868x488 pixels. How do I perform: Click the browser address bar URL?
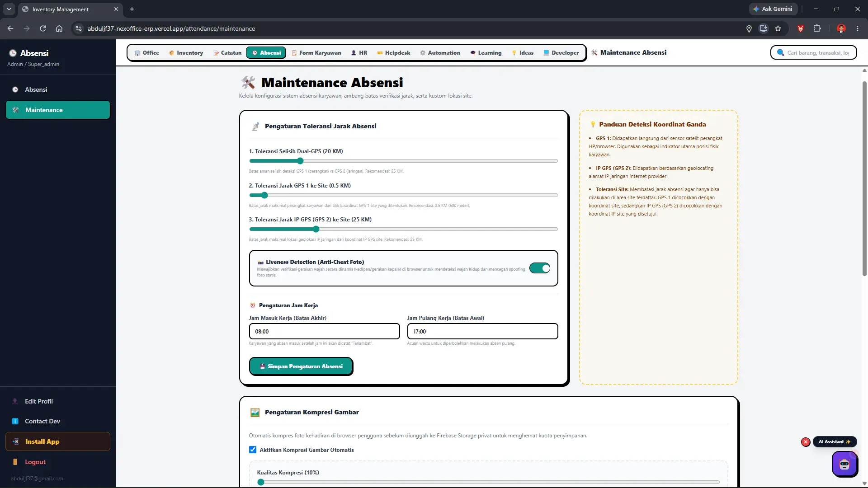[x=171, y=28]
